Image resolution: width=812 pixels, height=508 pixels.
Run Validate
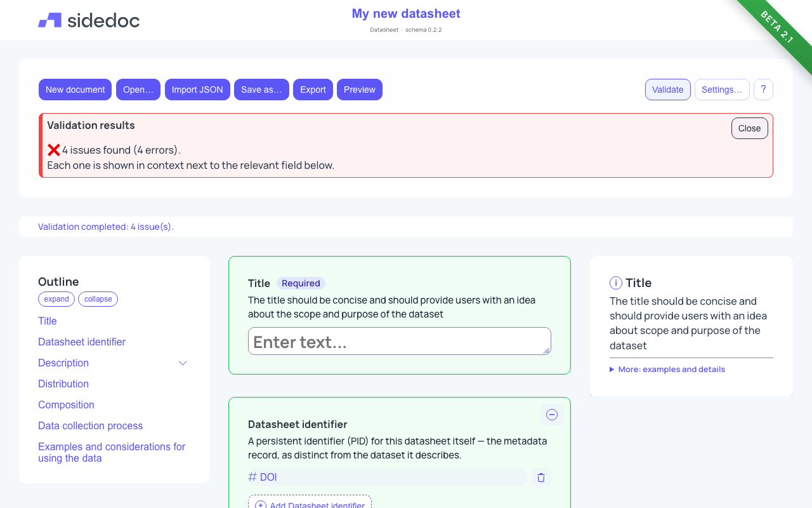668,90
